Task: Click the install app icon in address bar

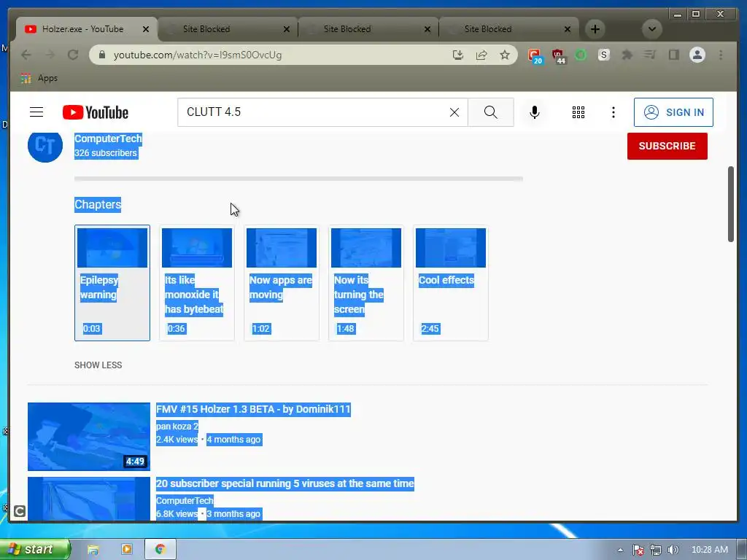Action: tap(458, 55)
